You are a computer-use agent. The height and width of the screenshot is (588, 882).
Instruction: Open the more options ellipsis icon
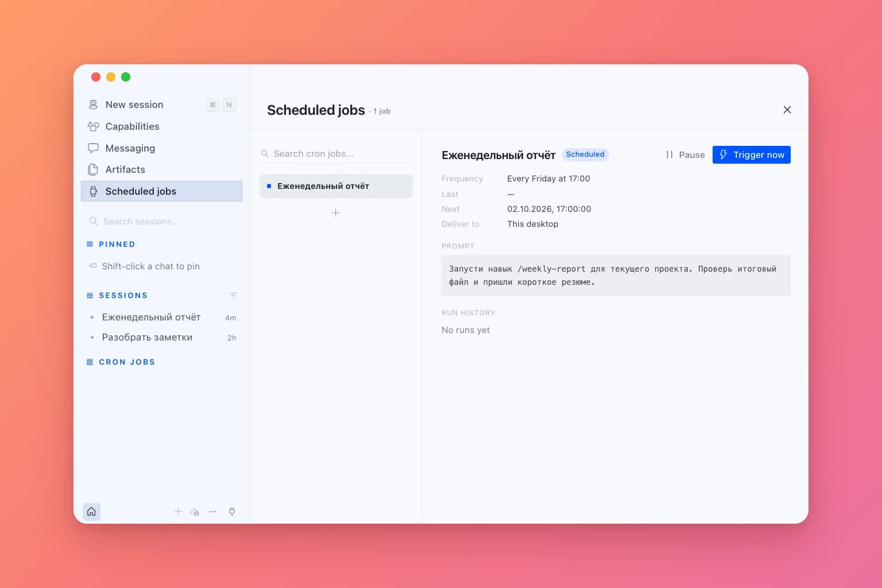tap(212, 512)
